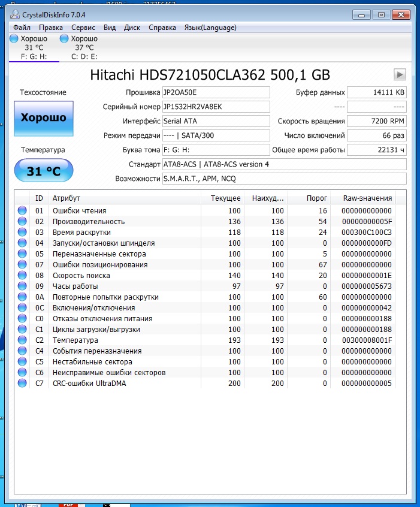Image resolution: width=420 pixels, height=507 pixels.
Task: Open the Язык(Language) menu
Action: tap(210, 28)
